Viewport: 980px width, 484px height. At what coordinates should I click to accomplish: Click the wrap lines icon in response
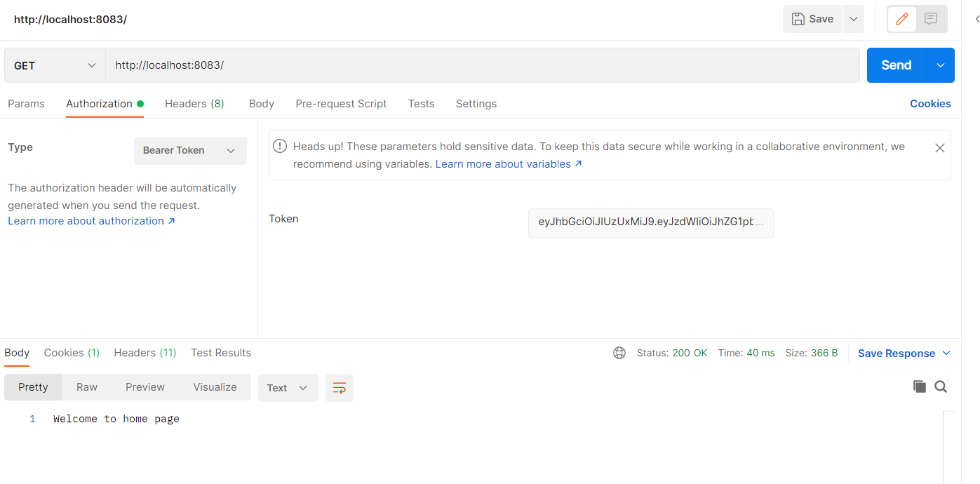click(x=340, y=388)
